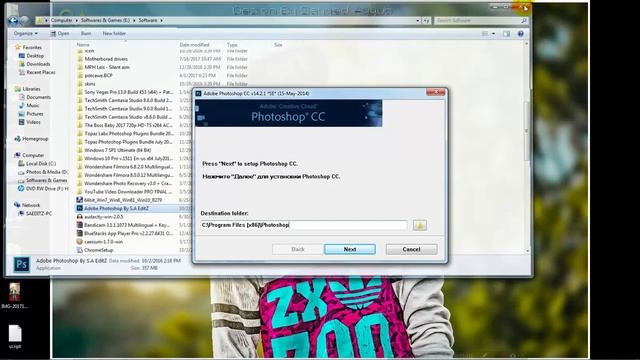The height and width of the screenshot is (360, 640).
Task: Close the Photoshop CC installer dialog
Action: pos(436,93)
